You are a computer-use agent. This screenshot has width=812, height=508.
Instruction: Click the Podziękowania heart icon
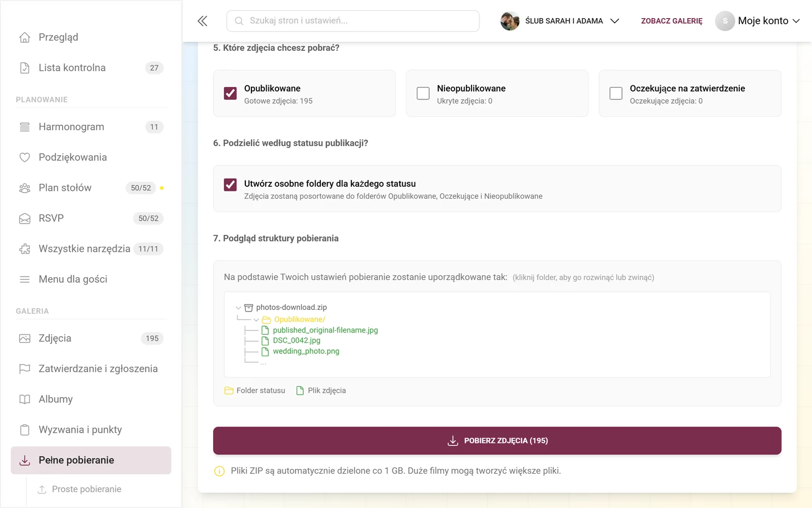25,157
